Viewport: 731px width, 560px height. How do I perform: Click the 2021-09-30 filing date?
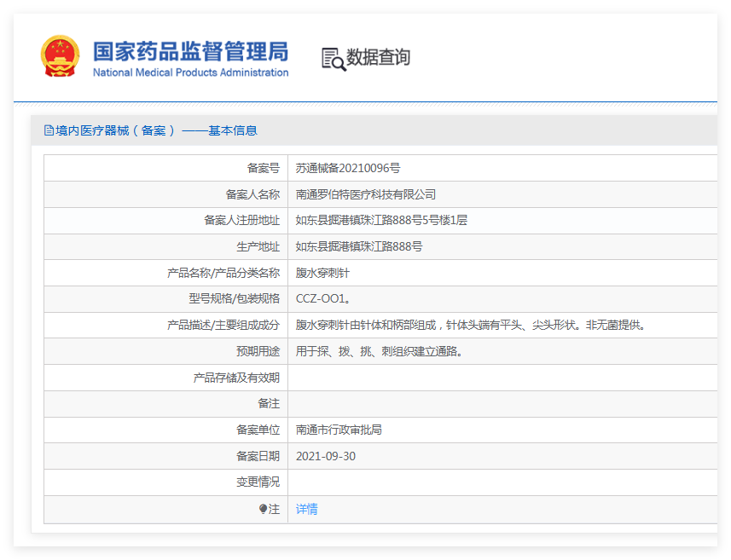(325, 456)
